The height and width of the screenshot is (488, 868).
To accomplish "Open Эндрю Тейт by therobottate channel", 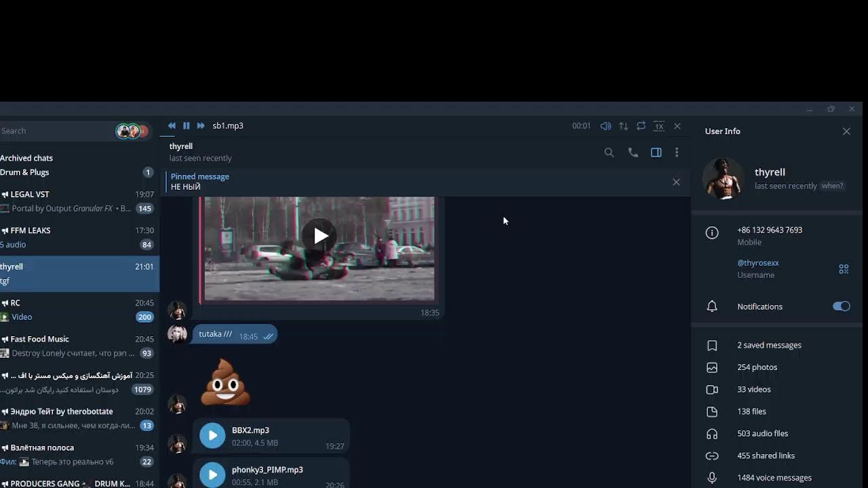I will (79, 418).
